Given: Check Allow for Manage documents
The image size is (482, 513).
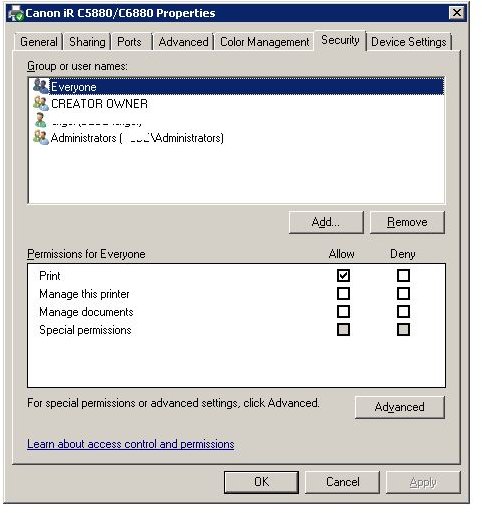Looking at the screenshot, I should (343, 312).
